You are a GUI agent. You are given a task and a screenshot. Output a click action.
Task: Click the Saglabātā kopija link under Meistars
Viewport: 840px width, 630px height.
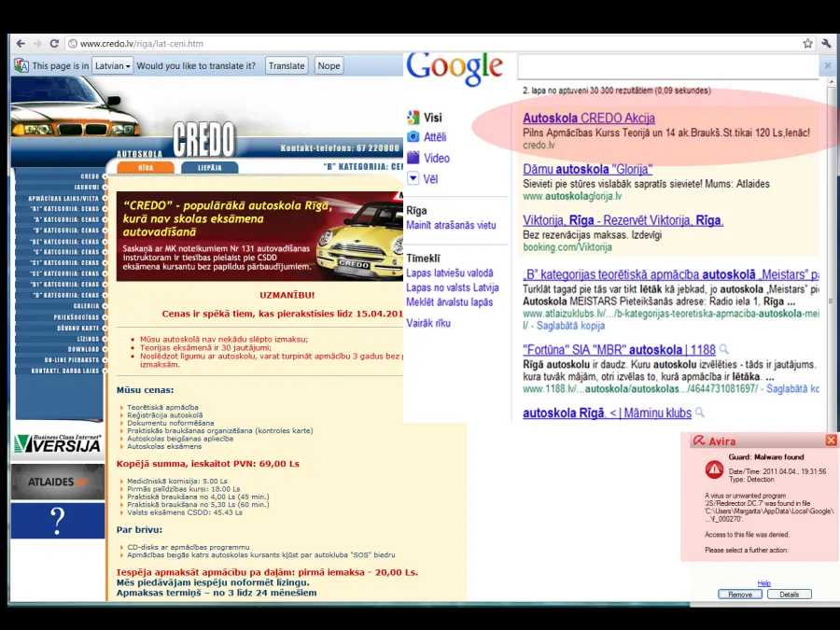(x=570, y=326)
